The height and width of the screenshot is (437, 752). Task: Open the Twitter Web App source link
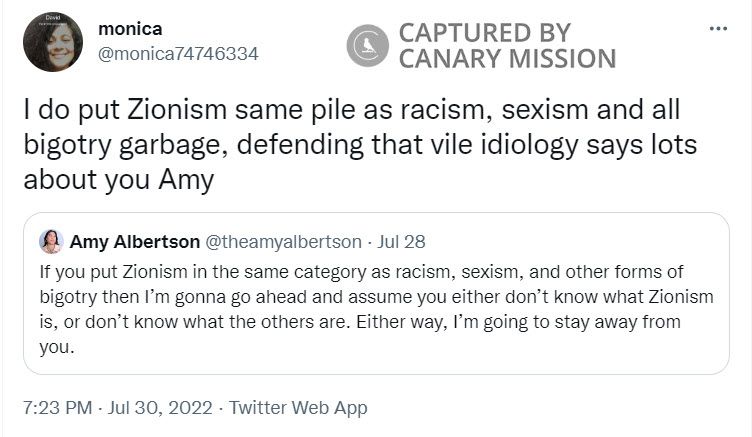tap(298, 408)
